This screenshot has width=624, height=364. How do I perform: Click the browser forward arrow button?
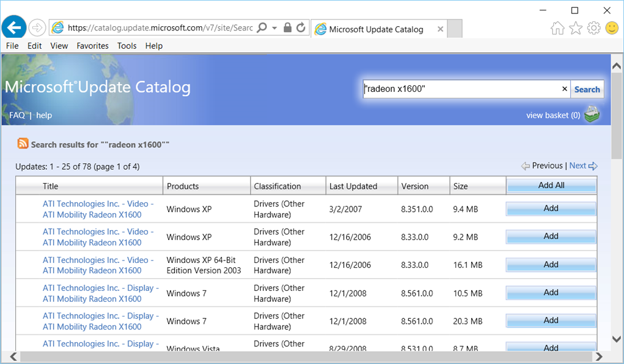tap(37, 28)
